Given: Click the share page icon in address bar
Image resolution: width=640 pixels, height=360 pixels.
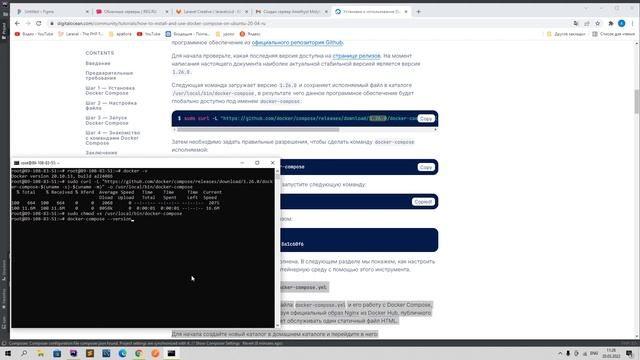Looking at the screenshot, I should pyautogui.click(x=587, y=24).
